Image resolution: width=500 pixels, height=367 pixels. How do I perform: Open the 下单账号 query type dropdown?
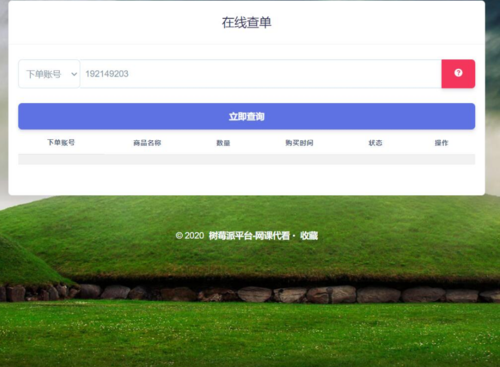(49, 74)
